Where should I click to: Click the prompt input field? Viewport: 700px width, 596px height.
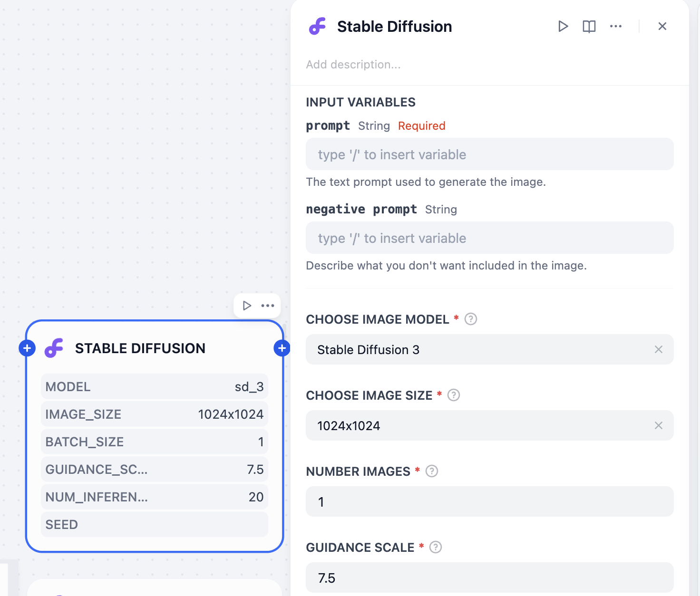tap(489, 154)
